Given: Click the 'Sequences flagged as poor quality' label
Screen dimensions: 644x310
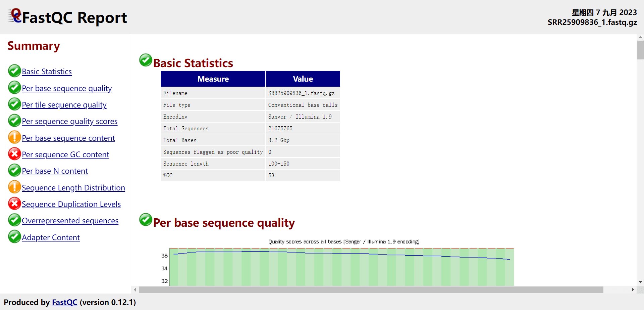Looking at the screenshot, I should coord(213,152).
